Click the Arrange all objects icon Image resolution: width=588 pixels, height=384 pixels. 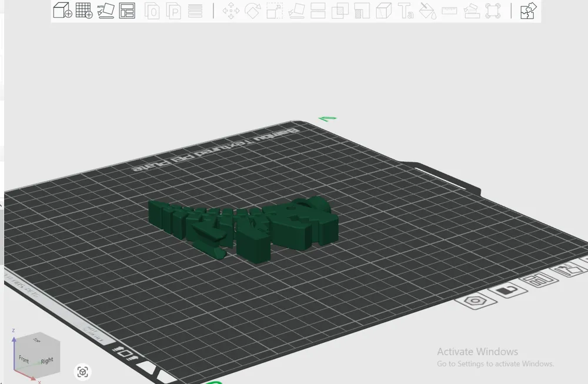coord(127,11)
